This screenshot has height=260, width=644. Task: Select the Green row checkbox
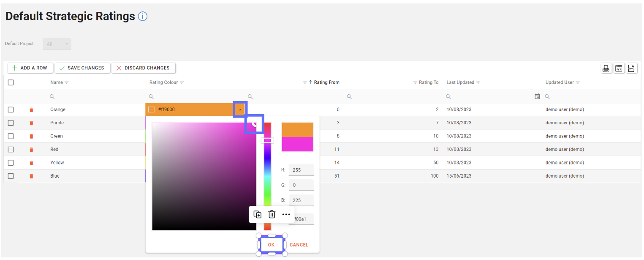(x=11, y=136)
